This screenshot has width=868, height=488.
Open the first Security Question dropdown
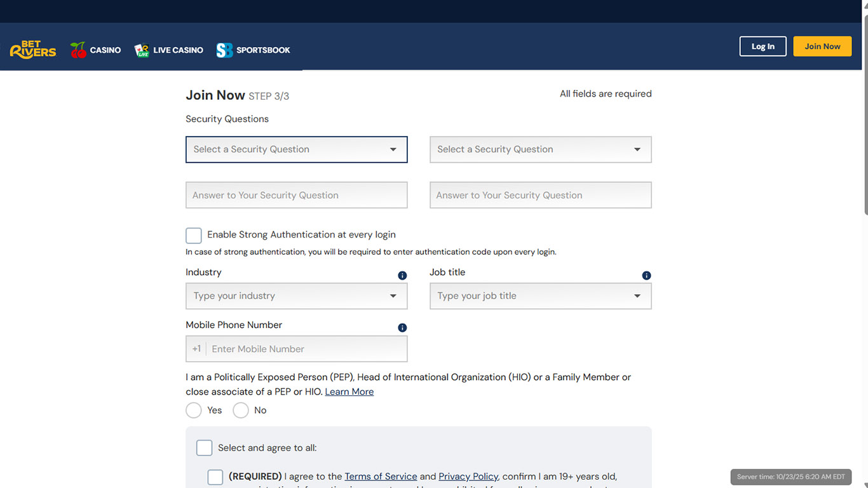coord(296,149)
